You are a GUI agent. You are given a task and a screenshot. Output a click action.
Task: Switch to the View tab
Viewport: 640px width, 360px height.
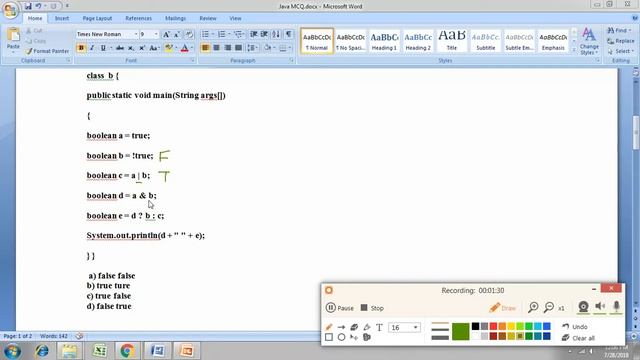[235, 18]
